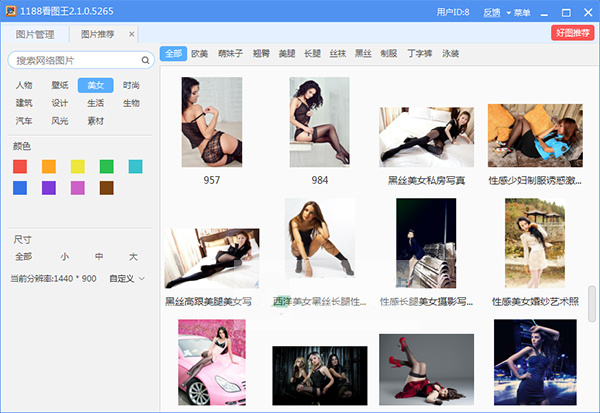Select the 萌妹子 filter tab
This screenshot has width=600, height=413.
(230, 54)
